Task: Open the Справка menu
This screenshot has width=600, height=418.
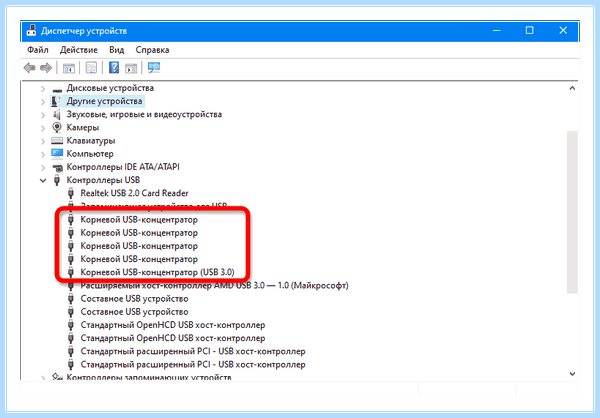Action: 152,50
